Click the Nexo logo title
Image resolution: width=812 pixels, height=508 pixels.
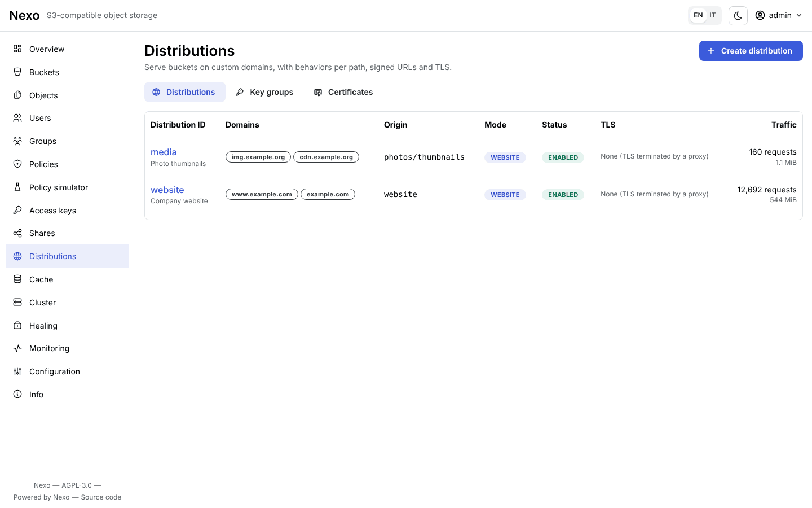tap(24, 15)
